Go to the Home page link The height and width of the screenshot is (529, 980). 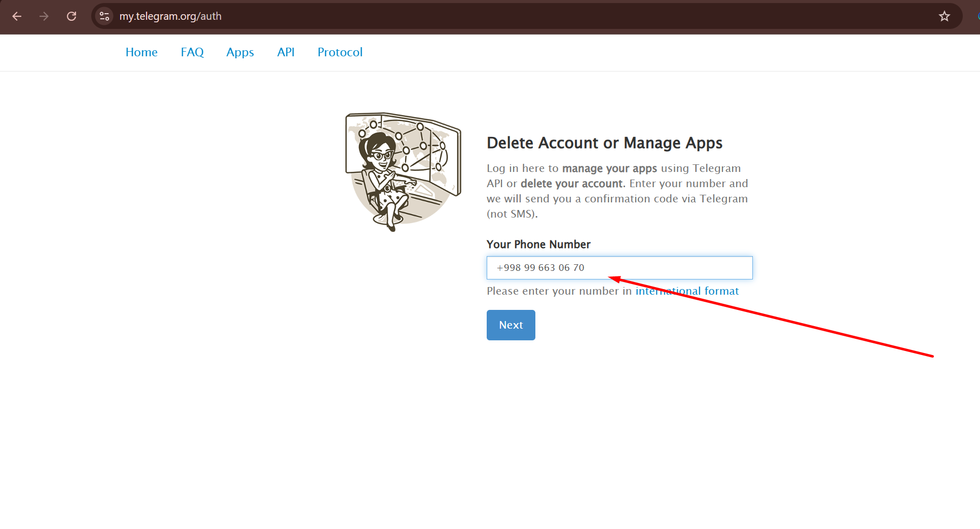point(141,52)
